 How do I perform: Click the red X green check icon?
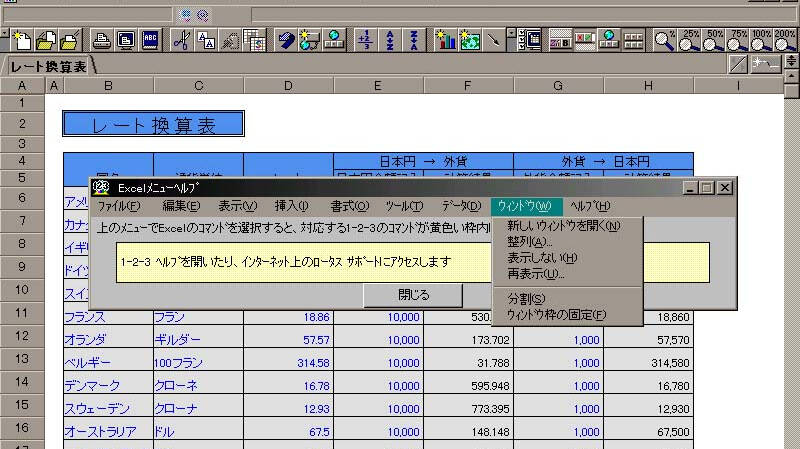pos(585,40)
